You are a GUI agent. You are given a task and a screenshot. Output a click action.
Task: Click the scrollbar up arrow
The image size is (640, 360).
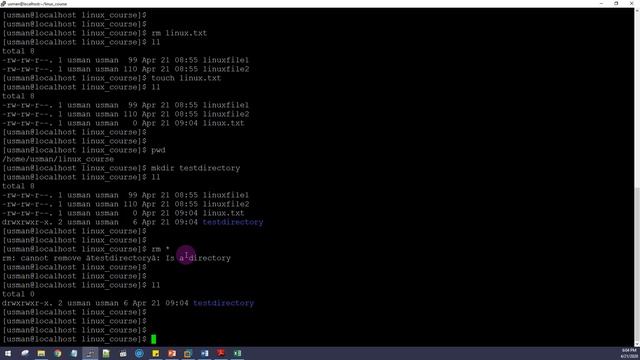point(637,11)
